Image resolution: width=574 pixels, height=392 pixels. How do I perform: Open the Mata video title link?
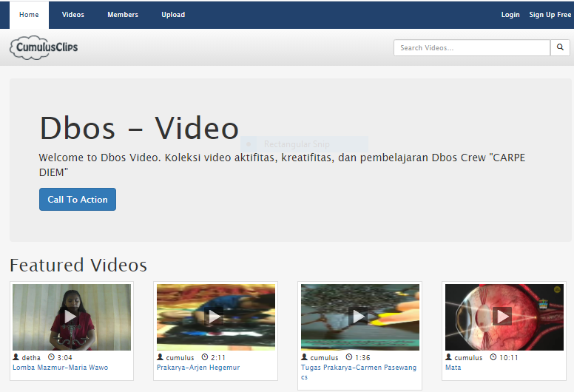click(453, 368)
